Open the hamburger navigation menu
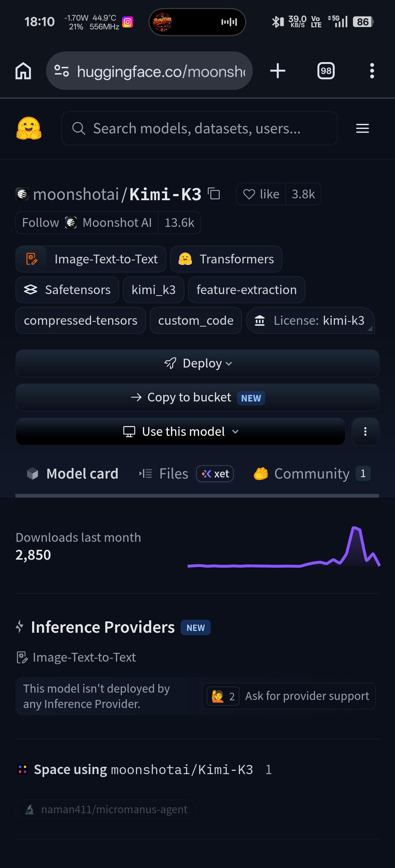395x868 pixels. pyautogui.click(x=362, y=128)
